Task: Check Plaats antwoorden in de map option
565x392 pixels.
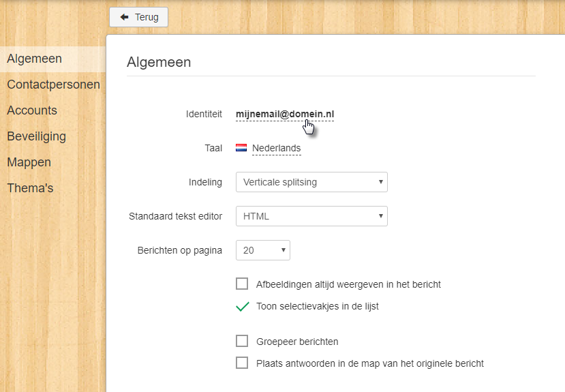Action: click(242, 363)
